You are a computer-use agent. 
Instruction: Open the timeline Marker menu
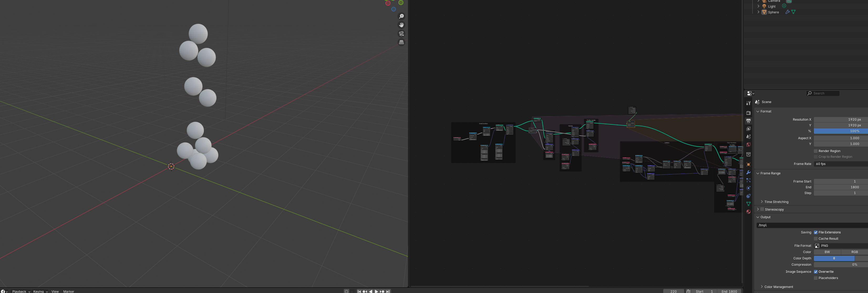point(69,291)
